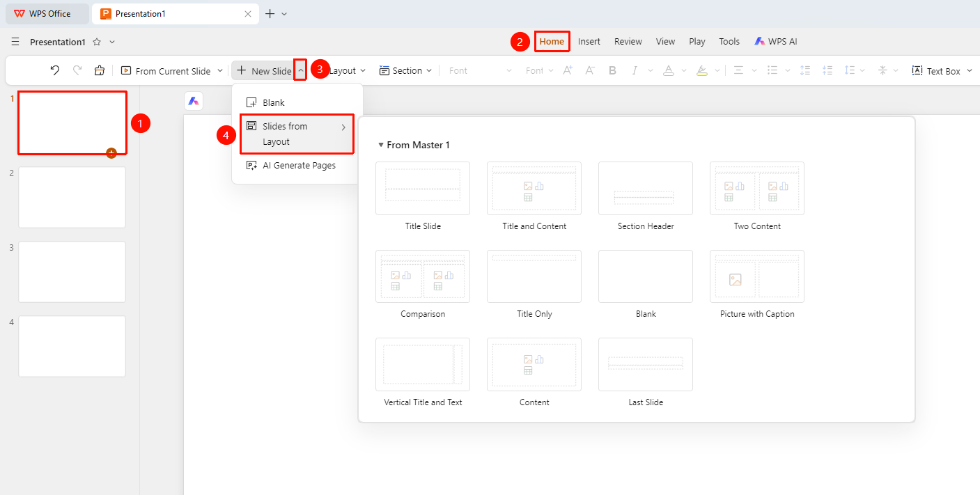Click the font color underlined A icon
980x495 pixels.
pos(668,70)
